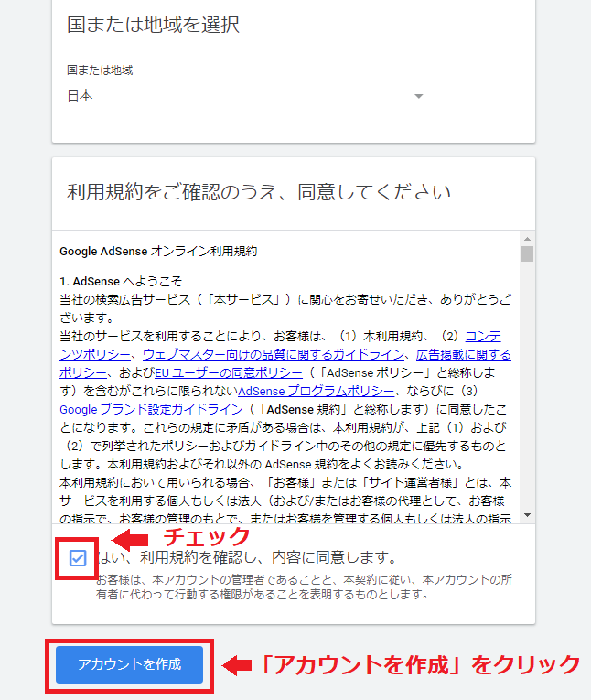Click the heading Google AdSense オンライン利用規約
This screenshot has width=591, height=700.
tap(158, 252)
